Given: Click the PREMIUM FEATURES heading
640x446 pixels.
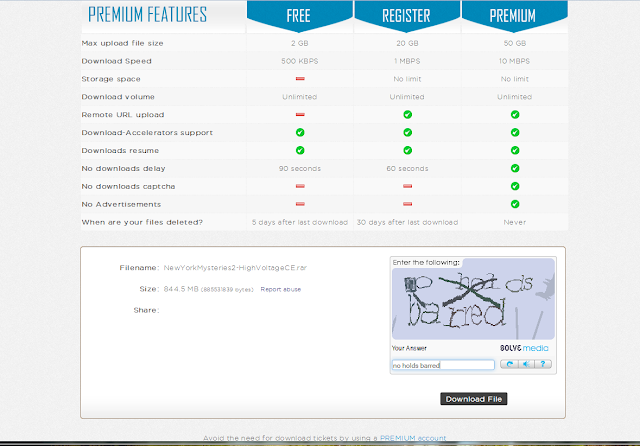Looking at the screenshot, I should pos(147,15).
